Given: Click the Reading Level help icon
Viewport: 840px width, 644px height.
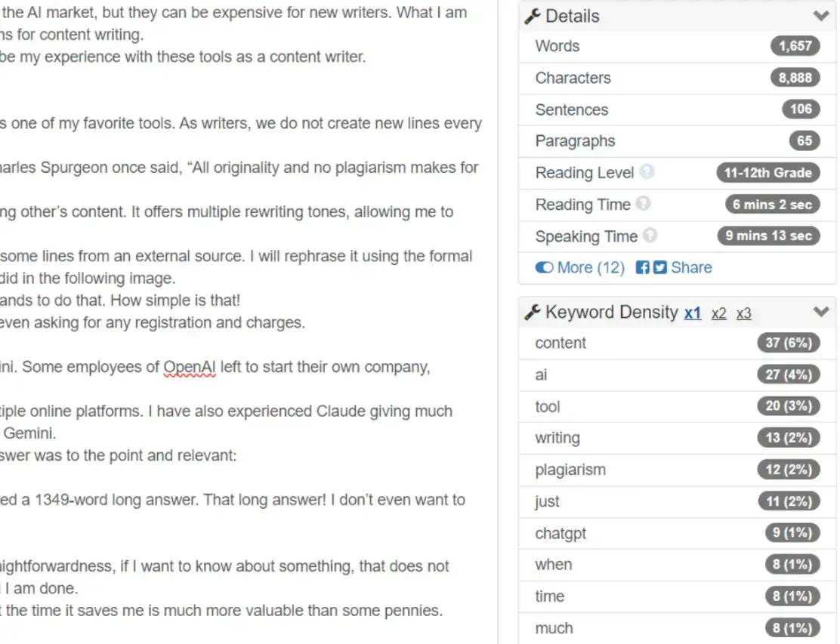Looking at the screenshot, I should (x=646, y=172).
